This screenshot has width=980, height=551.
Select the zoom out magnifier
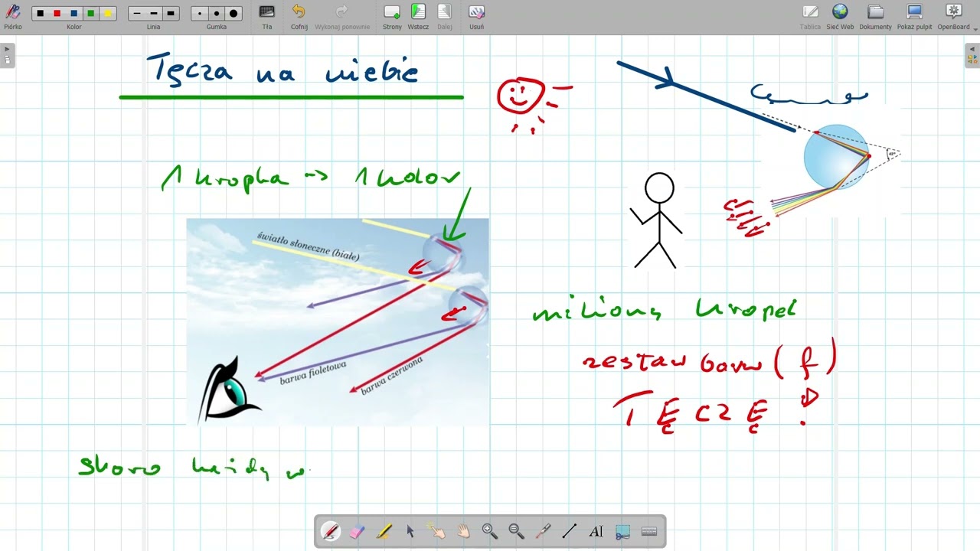coord(517,531)
